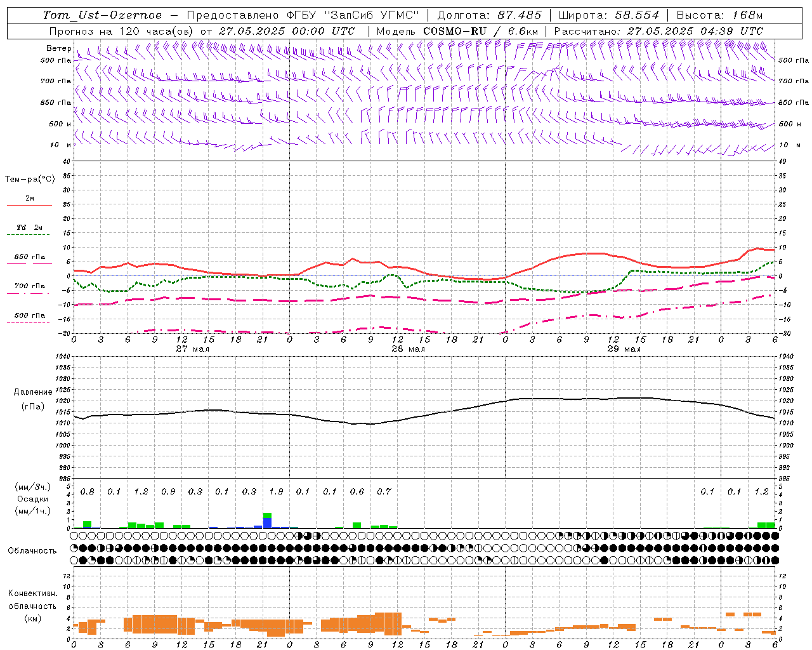Click the 29 мая date label

624,349
